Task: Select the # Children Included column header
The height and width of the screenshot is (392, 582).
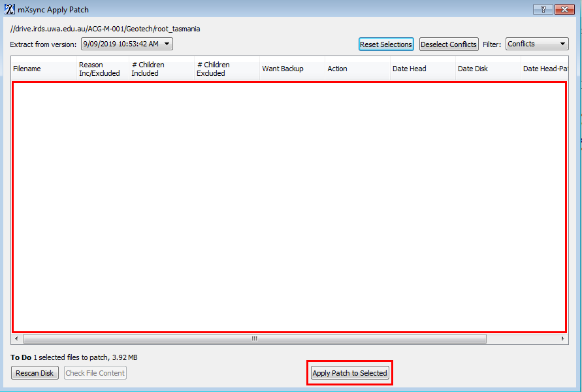Action: 161,69
